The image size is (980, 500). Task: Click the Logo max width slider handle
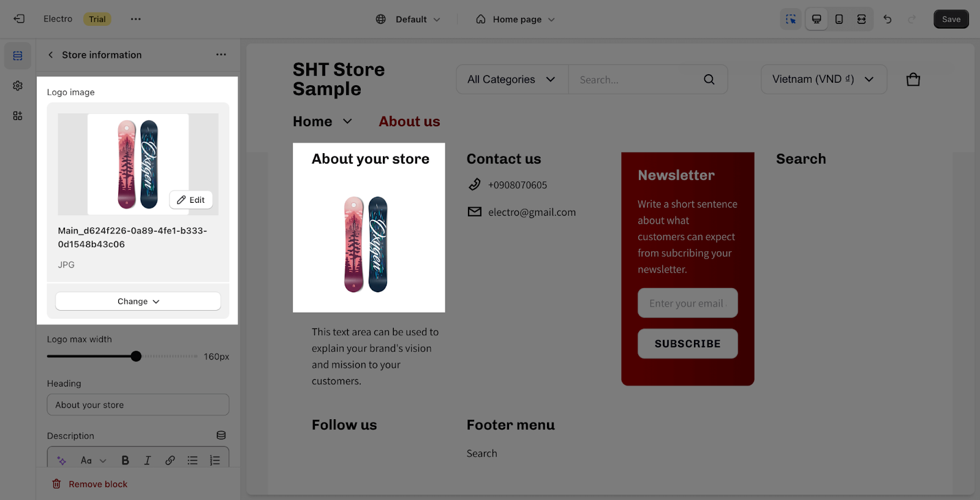[136, 356]
